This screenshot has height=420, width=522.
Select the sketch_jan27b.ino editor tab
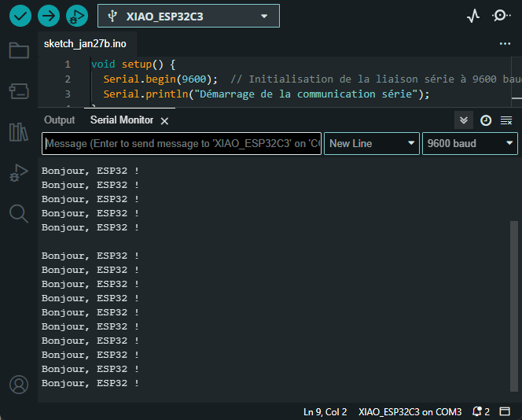point(85,43)
